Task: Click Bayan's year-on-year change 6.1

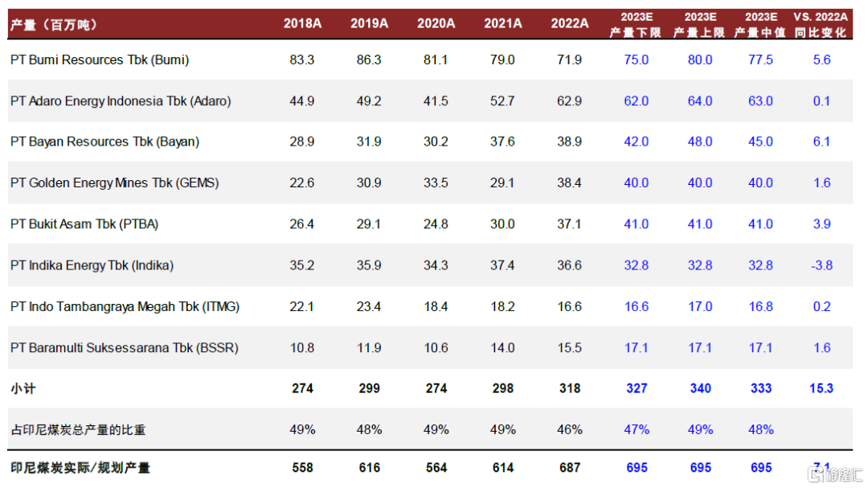Action: pyautogui.click(x=821, y=141)
